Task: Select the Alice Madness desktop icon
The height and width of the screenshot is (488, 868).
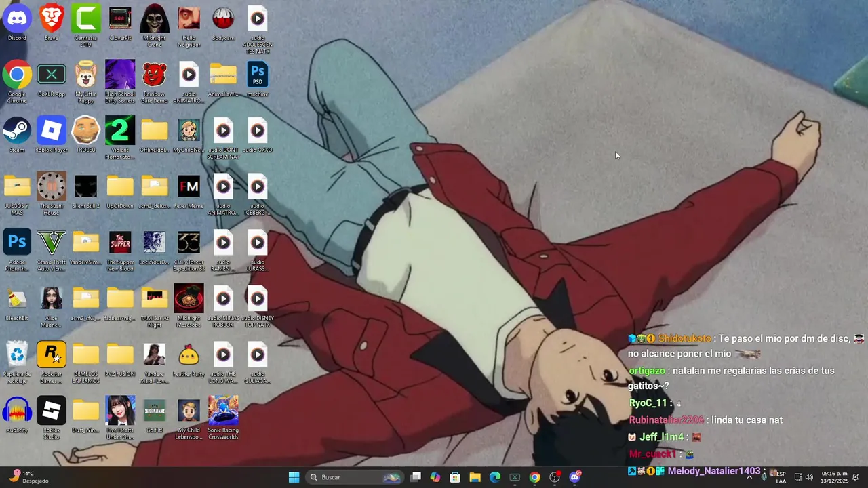Action: [x=52, y=306]
